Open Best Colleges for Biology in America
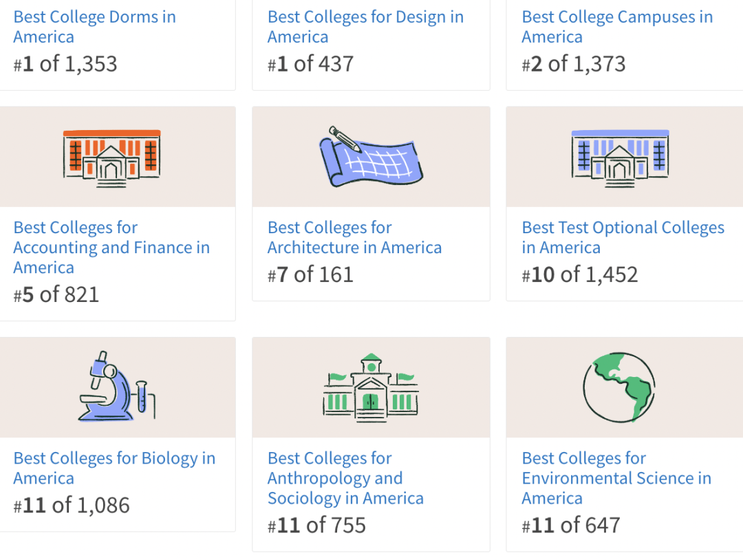Screen dimensions: 743x560 (x=114, y=468)
